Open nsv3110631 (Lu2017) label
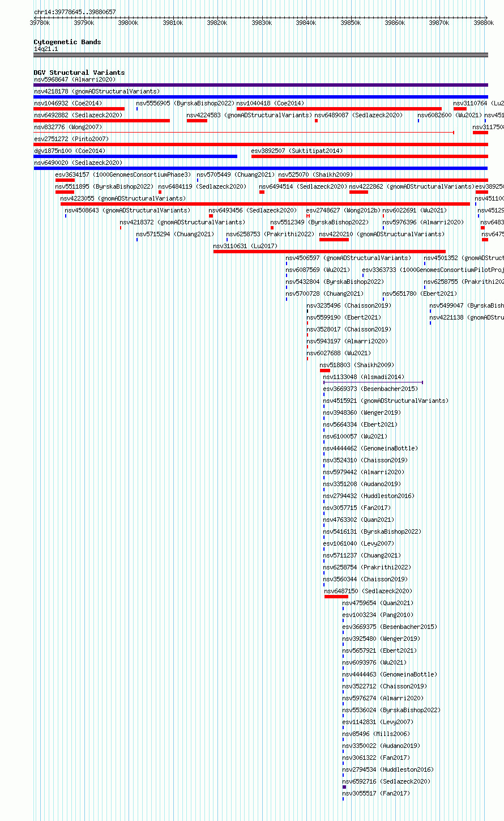 click(x=246, y=246)
